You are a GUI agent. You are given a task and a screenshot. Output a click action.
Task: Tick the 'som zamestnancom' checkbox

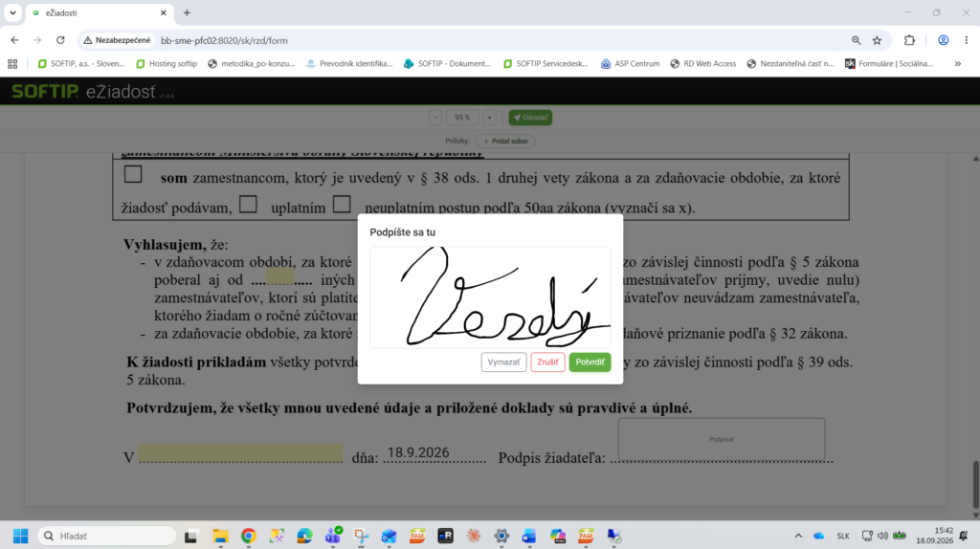coord(133,174)
